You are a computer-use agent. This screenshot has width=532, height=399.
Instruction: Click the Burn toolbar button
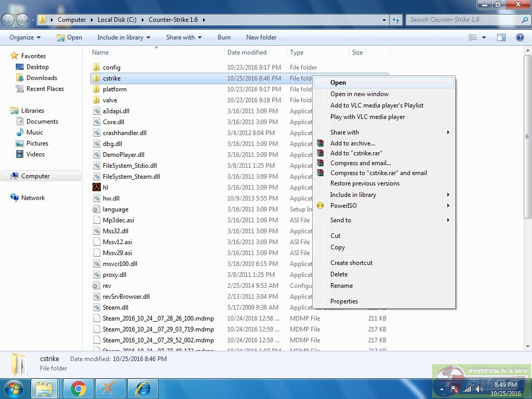pos(224,37)
